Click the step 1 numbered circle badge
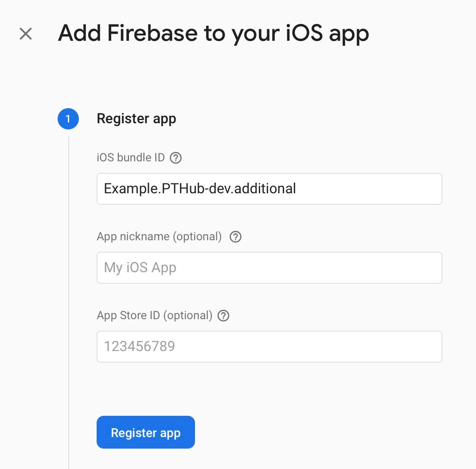 [68, 118]
